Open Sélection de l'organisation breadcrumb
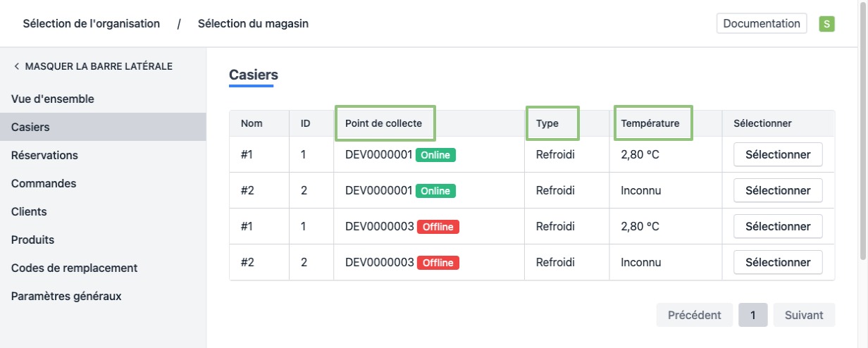Viewport: 868px width, 348px height. click(x=92, y=24)
